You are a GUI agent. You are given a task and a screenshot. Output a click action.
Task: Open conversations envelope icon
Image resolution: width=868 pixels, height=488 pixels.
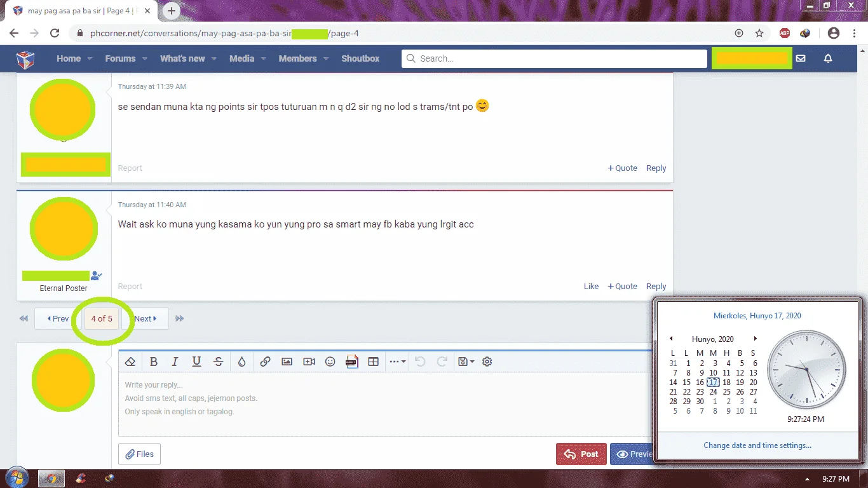point(801,58)
